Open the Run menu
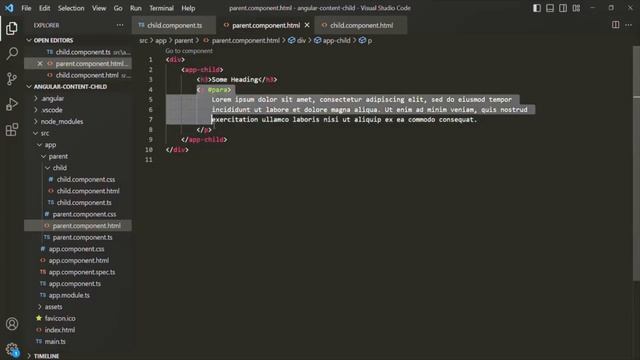Screen dimensions: 640x360 [136, 8]
